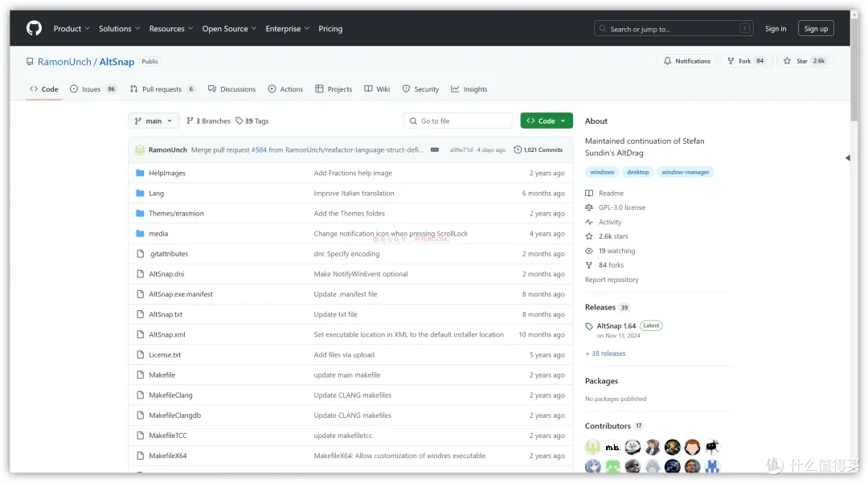Expand the commit message ellipsis icon

435,150
